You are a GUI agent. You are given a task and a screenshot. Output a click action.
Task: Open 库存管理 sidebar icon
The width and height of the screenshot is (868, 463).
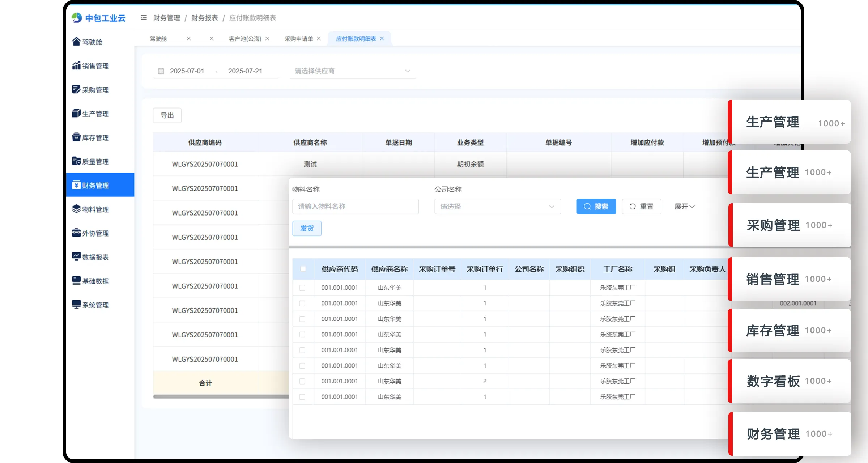tap(76, 137)
